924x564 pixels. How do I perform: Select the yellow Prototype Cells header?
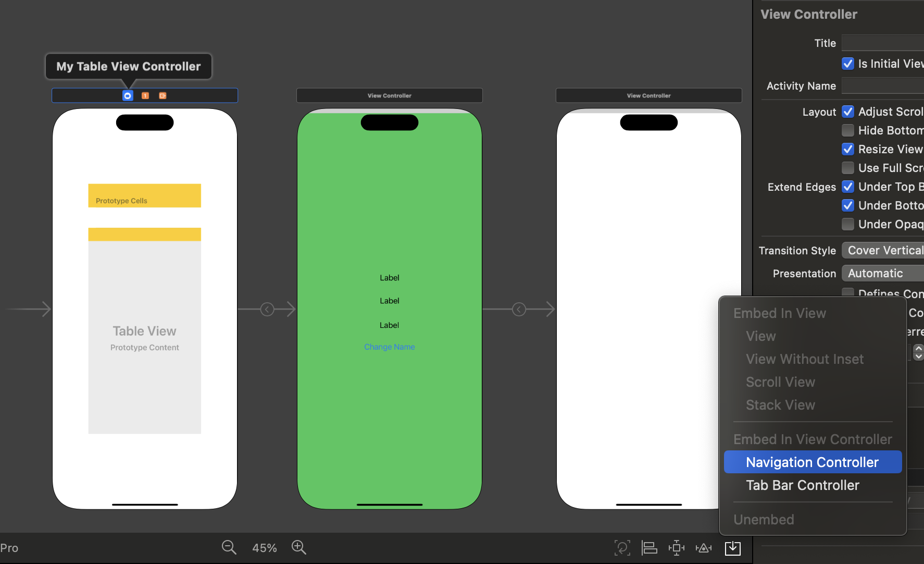[x=145, y=195]
